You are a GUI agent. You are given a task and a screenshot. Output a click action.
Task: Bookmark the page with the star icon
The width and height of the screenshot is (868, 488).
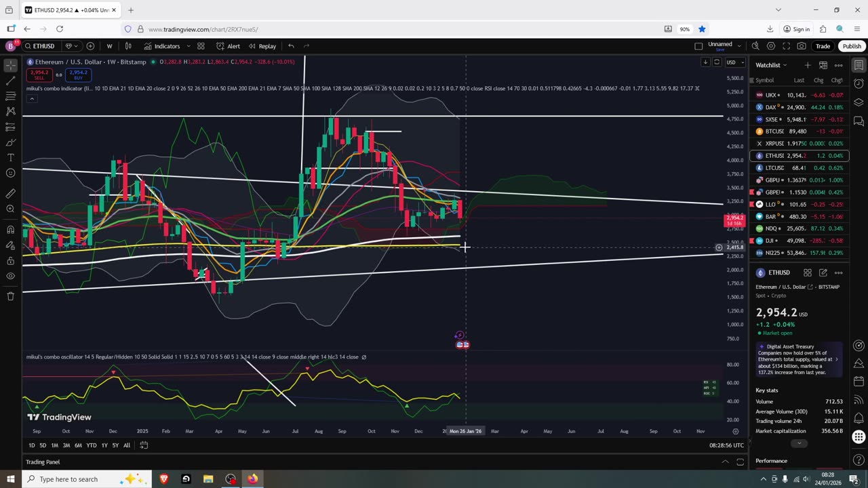click(702, 29)
